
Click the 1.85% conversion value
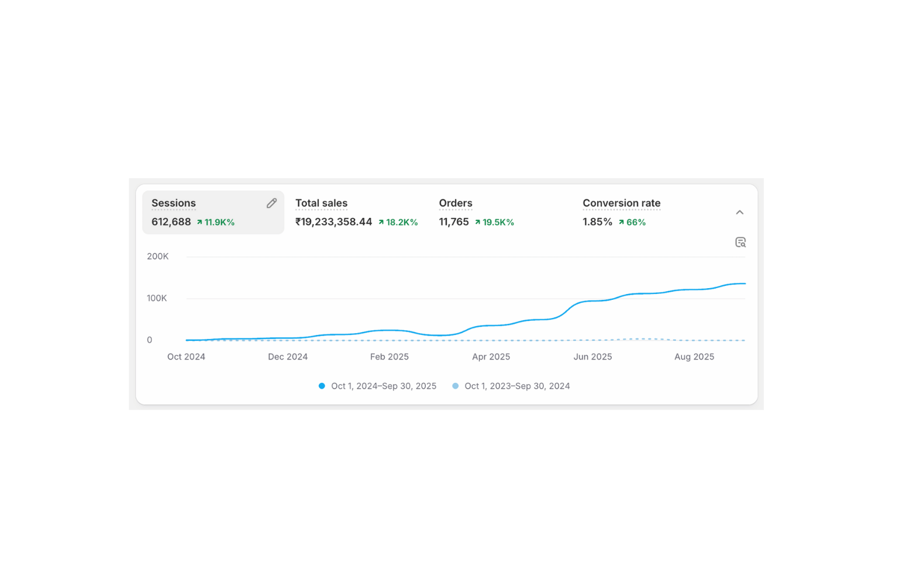pyautogui.click(x=597, y=222)
